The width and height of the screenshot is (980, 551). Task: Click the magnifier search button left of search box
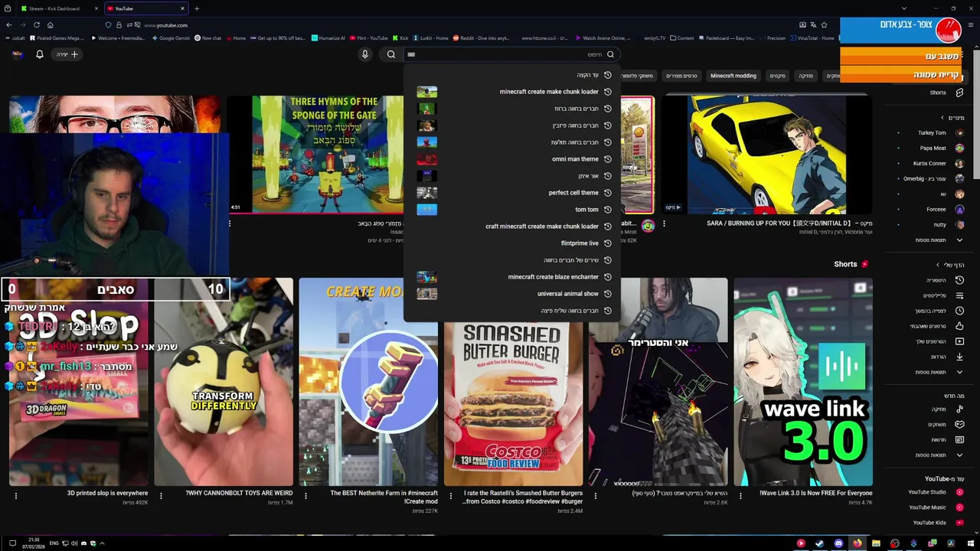tap(391, 54)
